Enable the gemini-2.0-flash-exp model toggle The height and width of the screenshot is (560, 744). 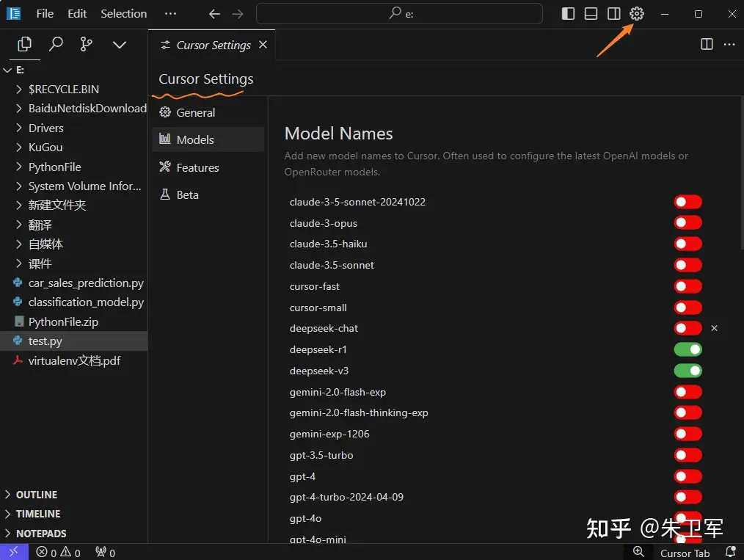tap(688, 392)
